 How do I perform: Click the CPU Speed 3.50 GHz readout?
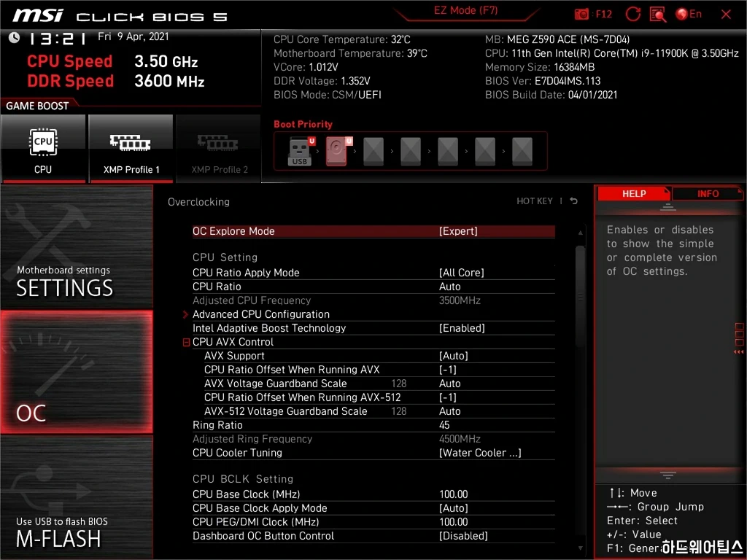[x=112, y=61]
